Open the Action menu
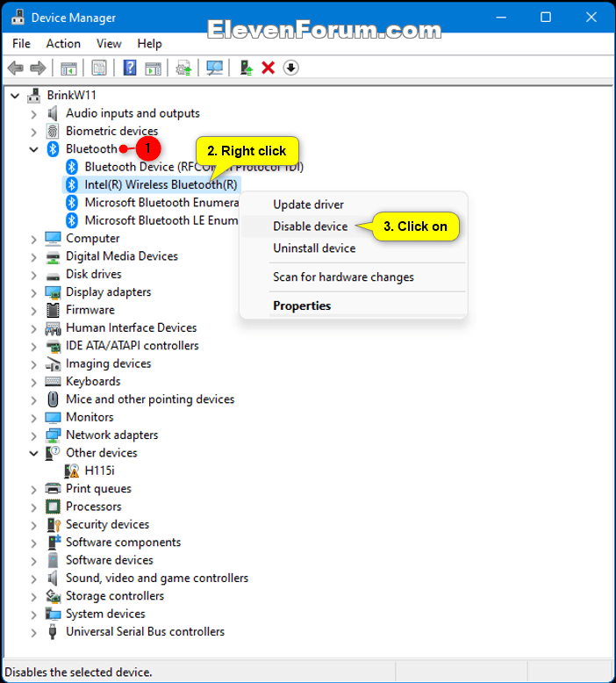The height and width of the screenshot is (683, 616). 63,44
